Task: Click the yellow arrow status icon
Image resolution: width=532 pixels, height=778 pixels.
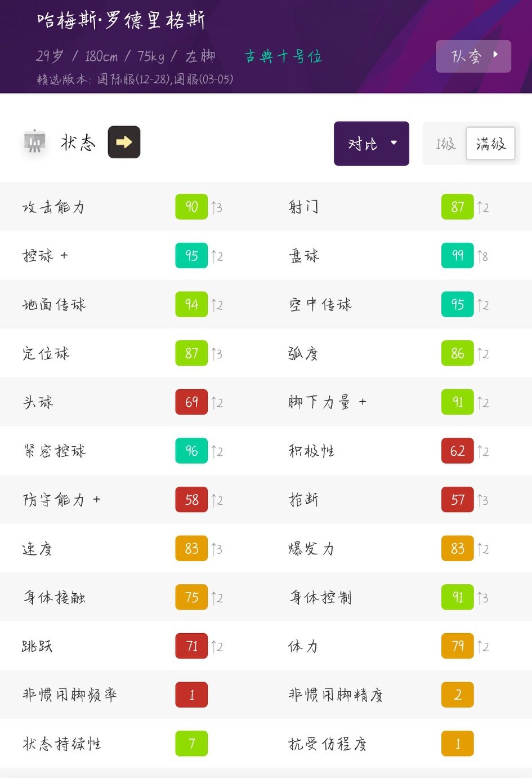Action: pyautogui.click(x=124, y=142)
